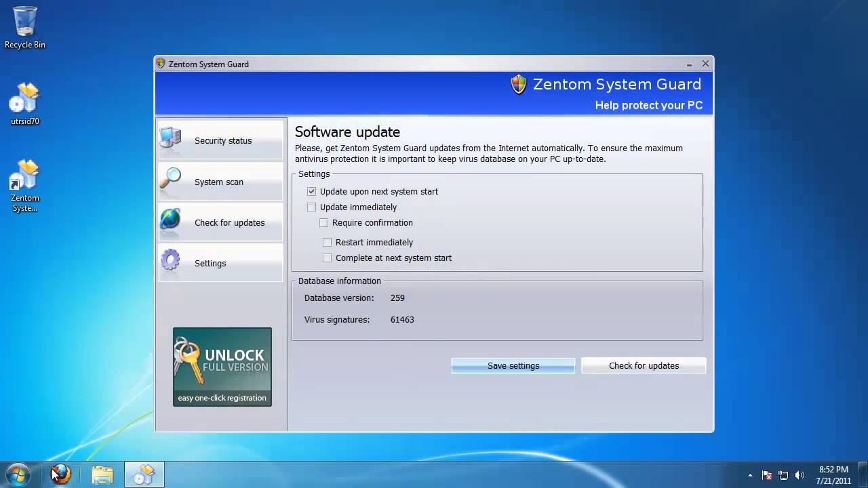Launch Firefox from the taskbar
Screen dimensions: 868x488
pyautogui.click(x=61, y=474)
